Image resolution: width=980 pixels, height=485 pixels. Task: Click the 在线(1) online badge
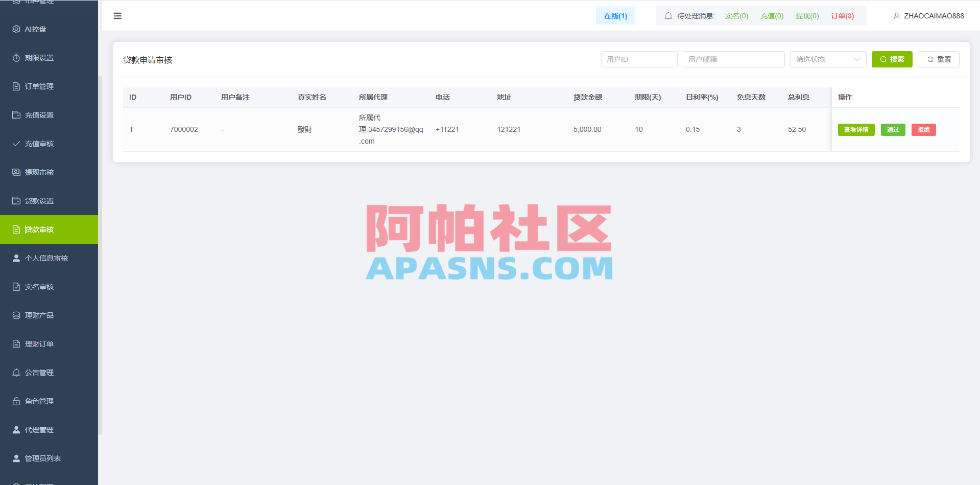pos(615,16)
